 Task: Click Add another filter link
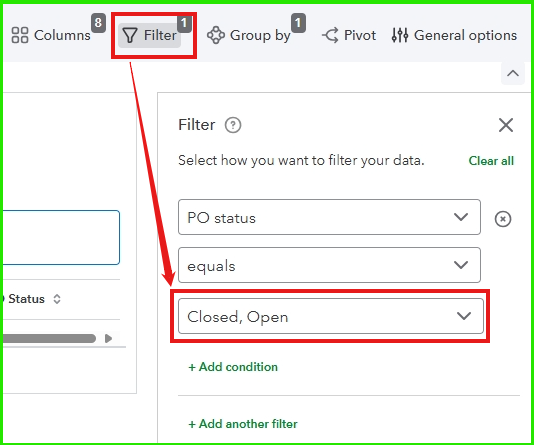pos(243,424)
